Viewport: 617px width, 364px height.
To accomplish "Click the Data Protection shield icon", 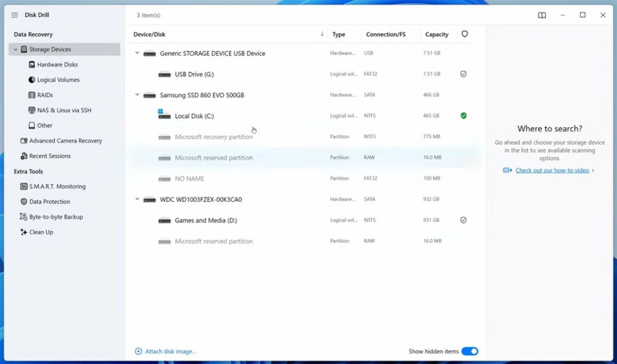I will point(23,202).
